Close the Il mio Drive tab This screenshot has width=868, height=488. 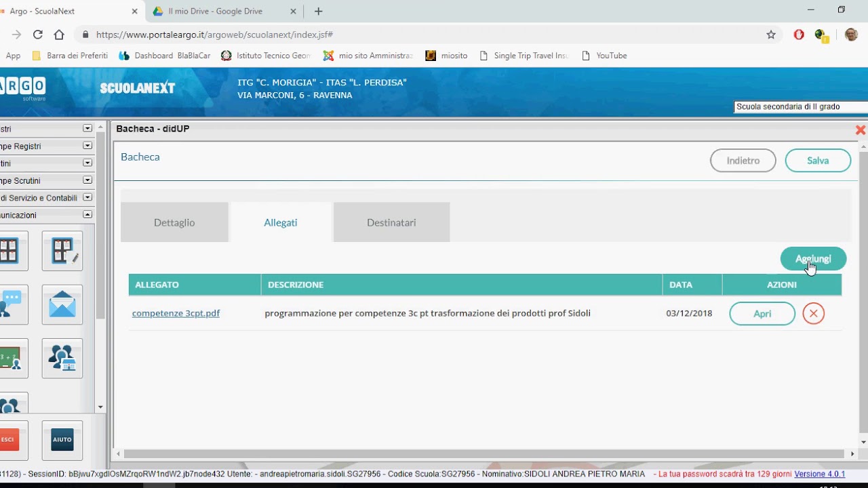pos(294,12)
